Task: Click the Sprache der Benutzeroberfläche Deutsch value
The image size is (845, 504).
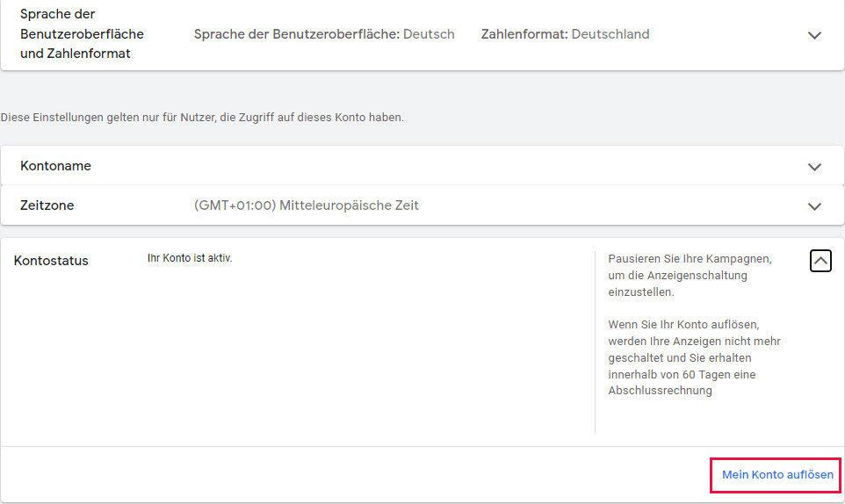Action: [324, 34]
